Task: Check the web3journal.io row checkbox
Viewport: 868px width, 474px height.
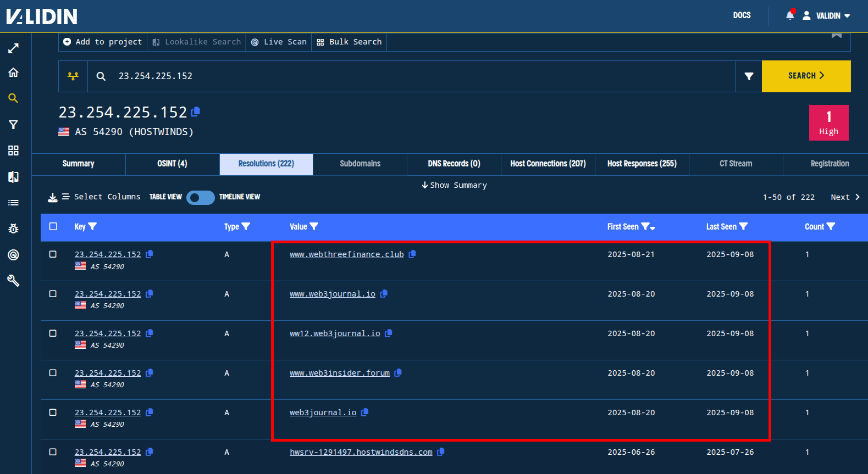Action: point(53,412)
